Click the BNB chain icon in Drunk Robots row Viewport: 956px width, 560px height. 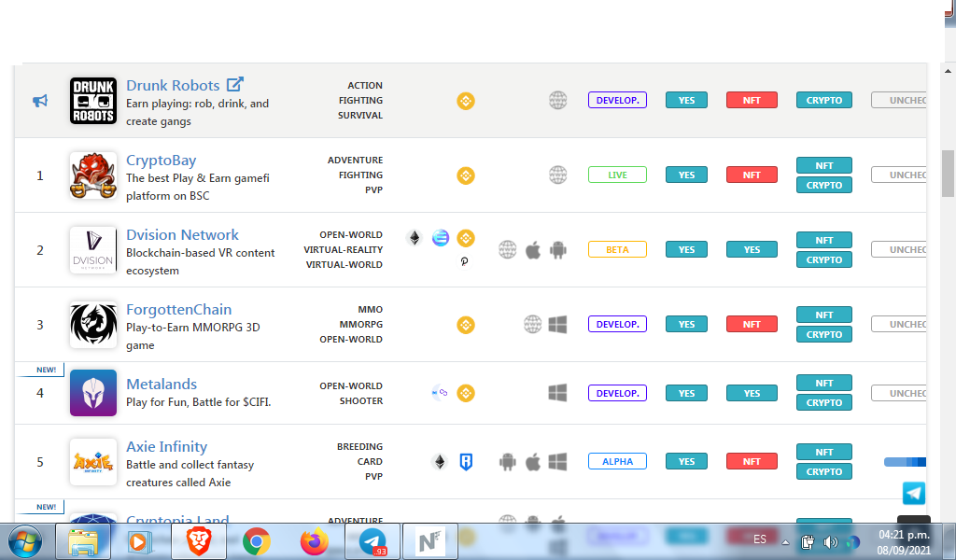click(x=466, y=101)
